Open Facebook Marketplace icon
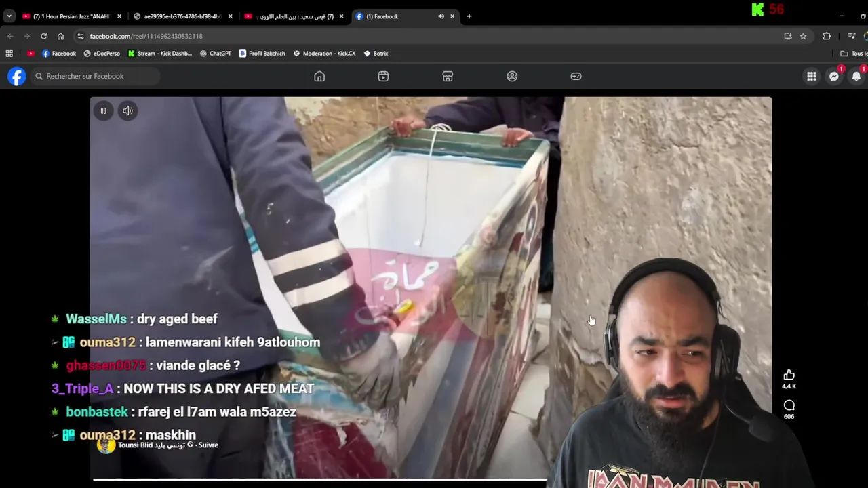868x488 pixels. [x=448, y=77]
